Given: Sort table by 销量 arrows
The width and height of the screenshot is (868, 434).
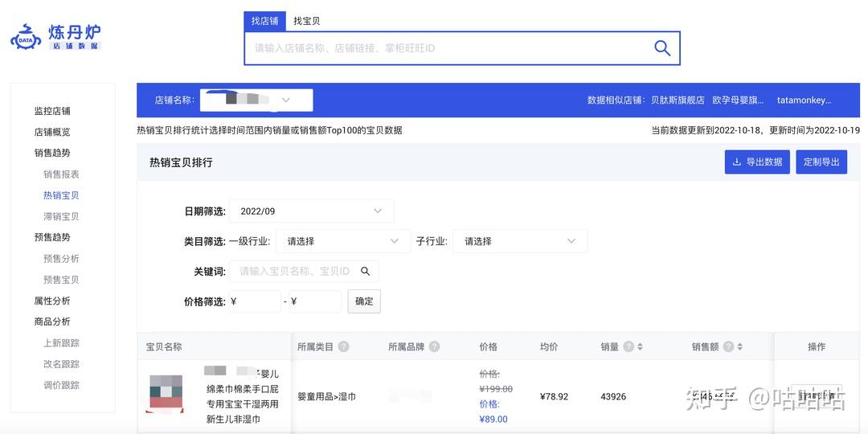Looking at the screenshot, I should click(640, 346).
